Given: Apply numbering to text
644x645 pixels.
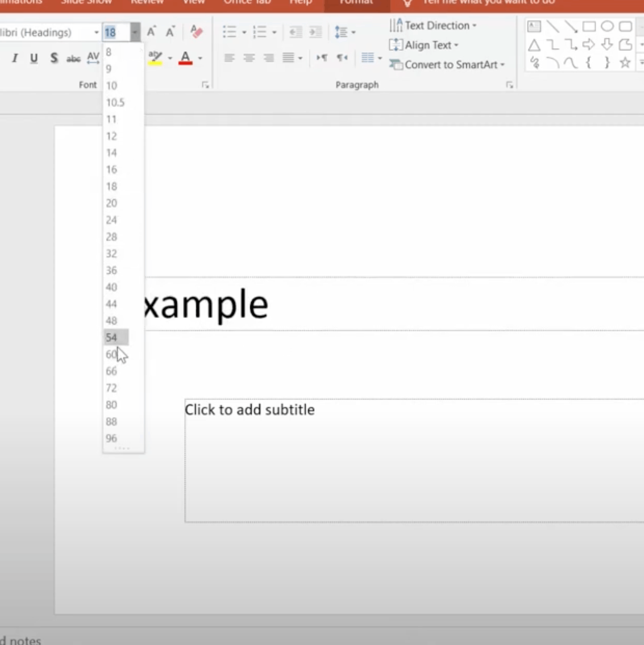Looking at the screenshot, I should pos(260,32).
